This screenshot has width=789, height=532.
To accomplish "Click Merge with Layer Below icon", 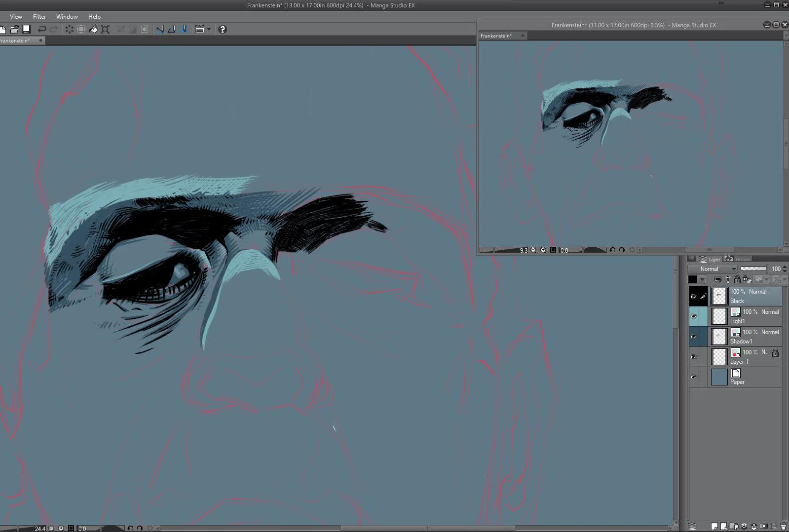I will pos(754,527).
